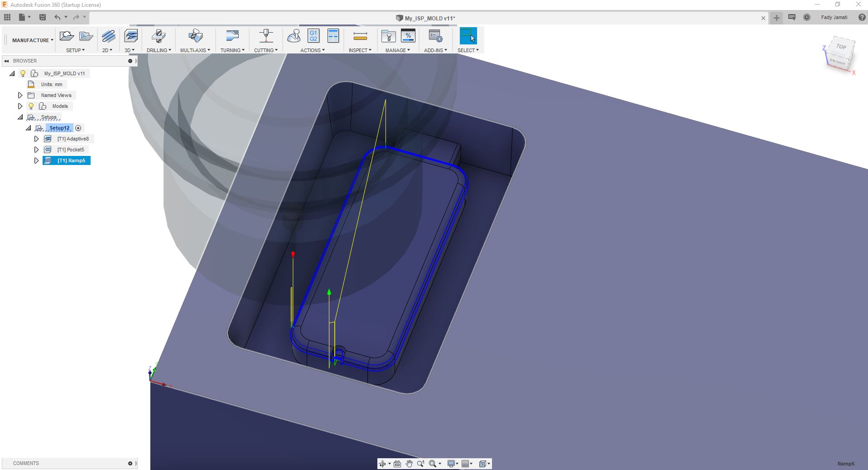Click the New Setup icon
The height and width of the screenshot is (470, 868).
(x=67, y=36)
